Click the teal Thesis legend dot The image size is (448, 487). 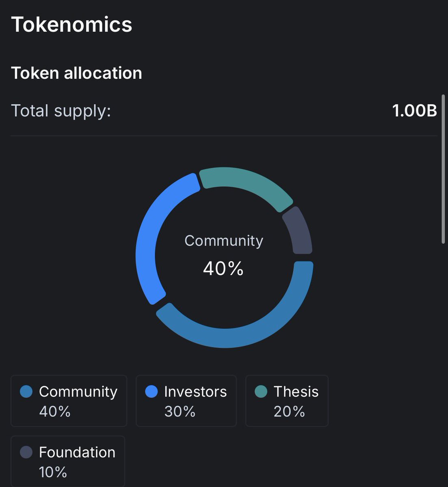point(261,392)
